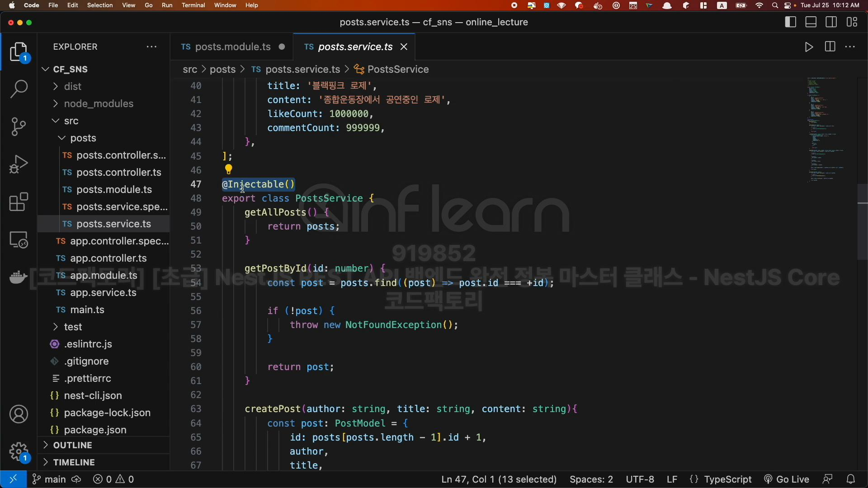Image resolution: width=868 pixels, height=488 pixels.
Task: Collapse the posts folder in explorer
Action: [x=83, y=138]
